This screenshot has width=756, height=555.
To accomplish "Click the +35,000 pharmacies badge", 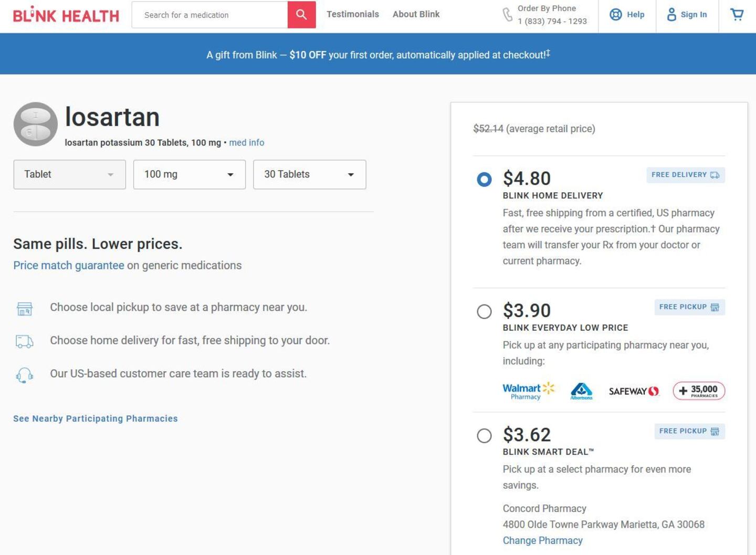I will (x=699, y=391).
